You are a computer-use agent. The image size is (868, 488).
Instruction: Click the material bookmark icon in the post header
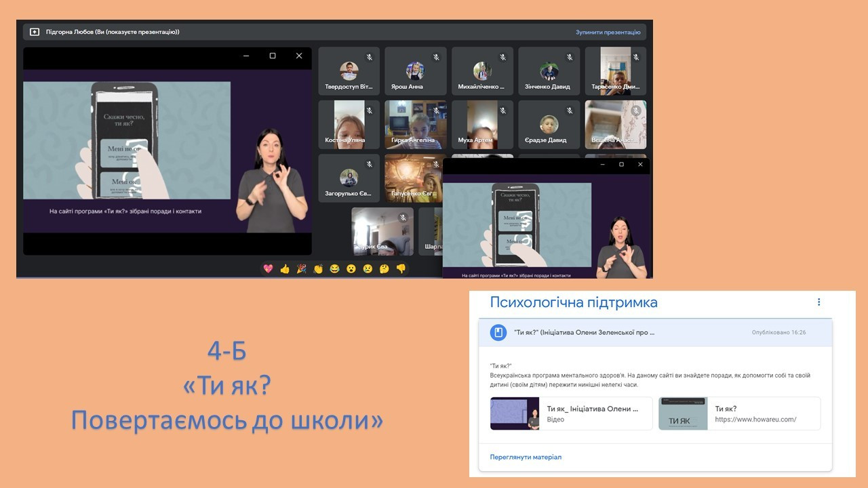tap(498, 332)
